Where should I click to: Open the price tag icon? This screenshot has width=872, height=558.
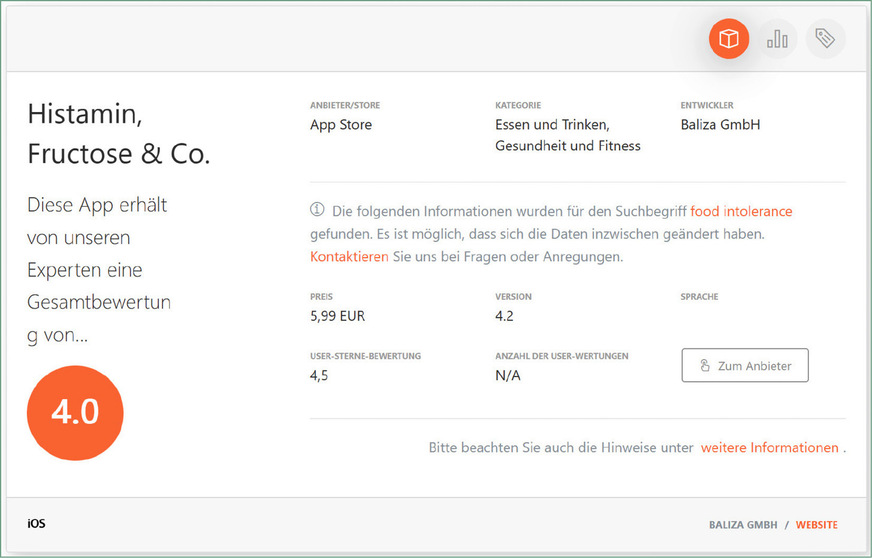[825, 38]
